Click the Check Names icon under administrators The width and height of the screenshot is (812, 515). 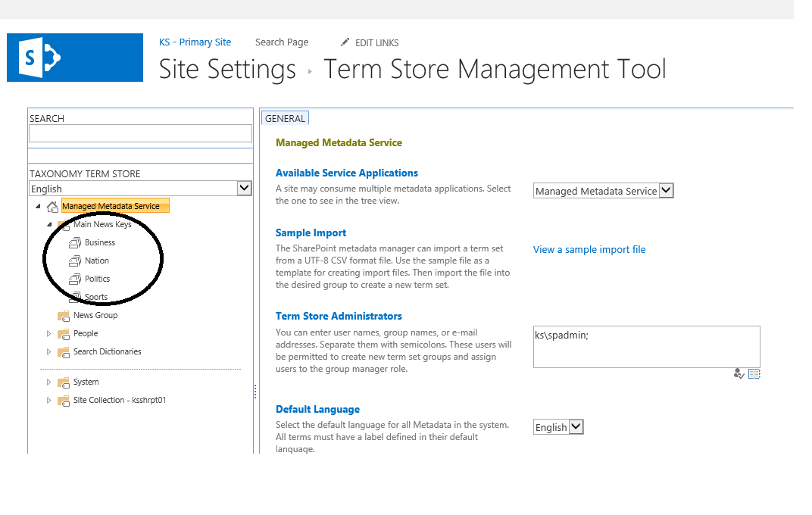coord(739,373)
